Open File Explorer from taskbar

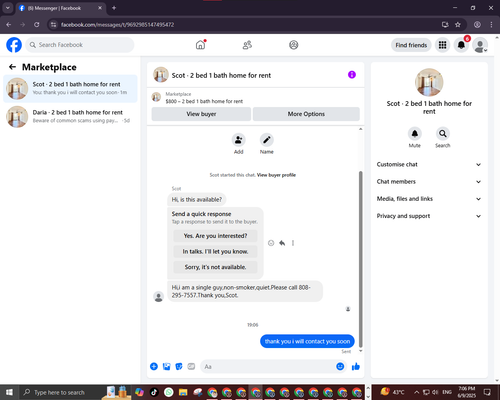coord(183,392)
